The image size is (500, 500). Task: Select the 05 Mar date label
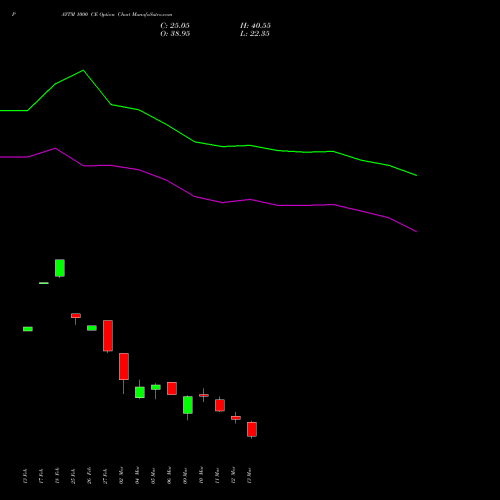153,475
